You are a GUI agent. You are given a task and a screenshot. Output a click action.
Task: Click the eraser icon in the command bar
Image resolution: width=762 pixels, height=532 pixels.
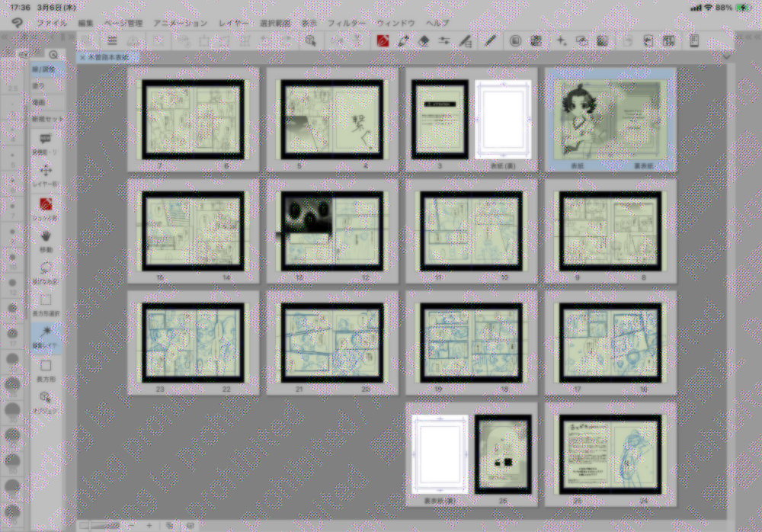(x=425, y=40)
